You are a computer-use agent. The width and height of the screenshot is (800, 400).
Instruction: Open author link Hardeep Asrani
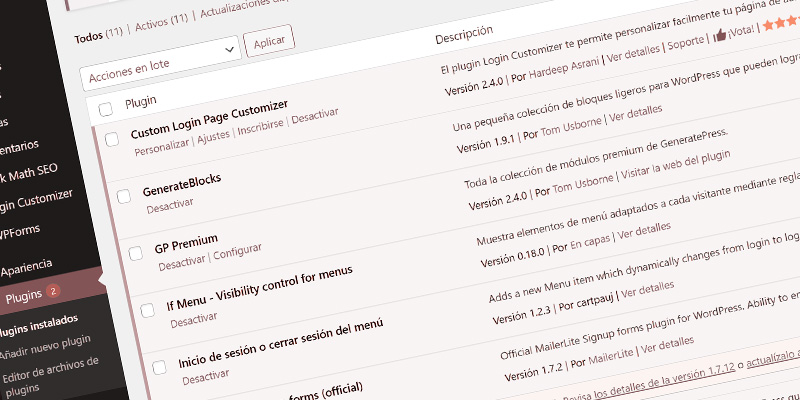pos(564,68)
